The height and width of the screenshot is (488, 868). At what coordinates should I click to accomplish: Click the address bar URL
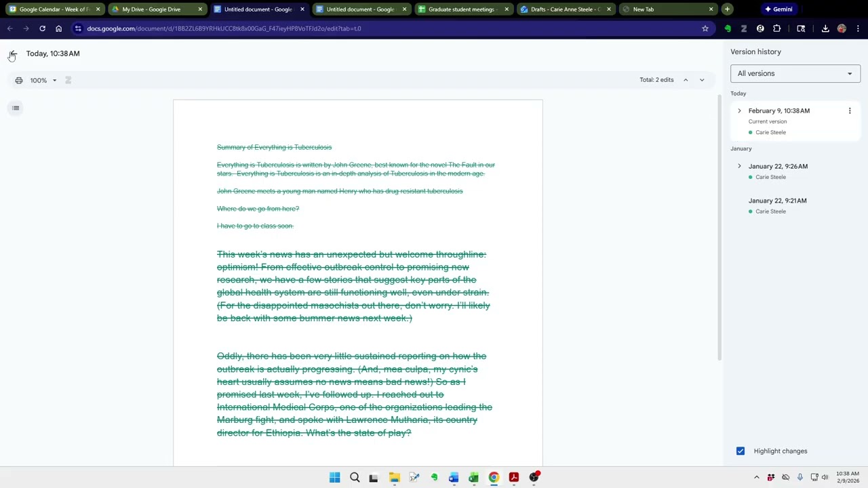click(224, 28)
